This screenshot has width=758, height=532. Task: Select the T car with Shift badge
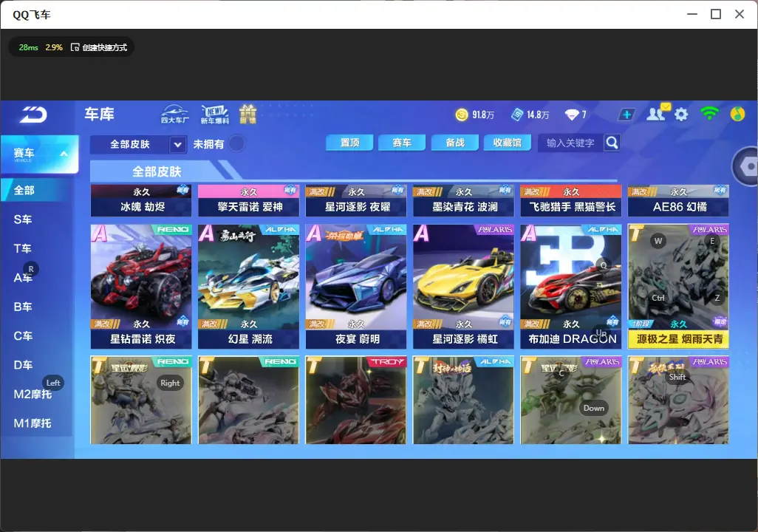pos(678,400)
